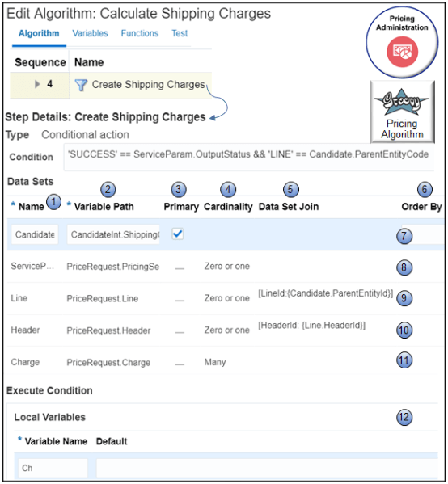
Task: Select the Header data set name
Action: (25, 330)
